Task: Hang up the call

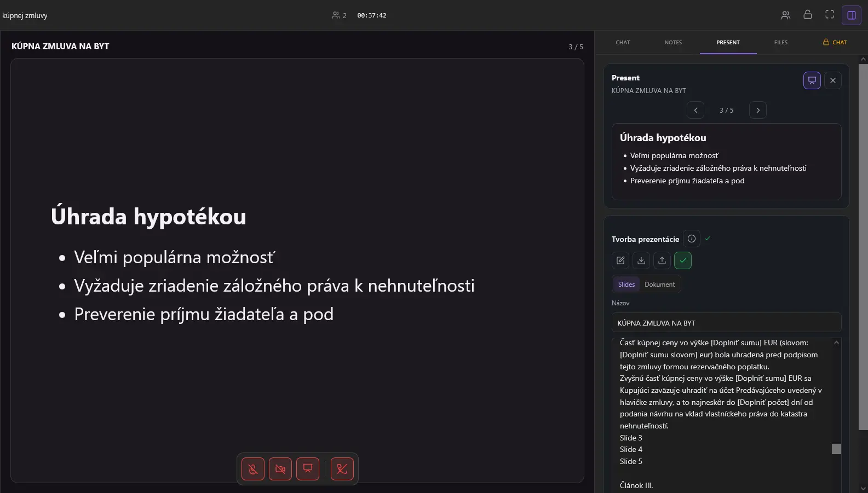Action: point(342,469)
